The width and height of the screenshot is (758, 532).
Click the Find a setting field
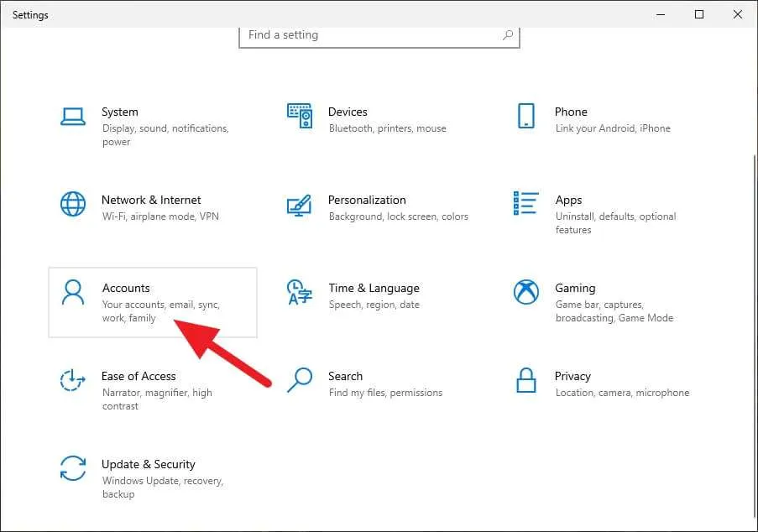pos(379,36)
